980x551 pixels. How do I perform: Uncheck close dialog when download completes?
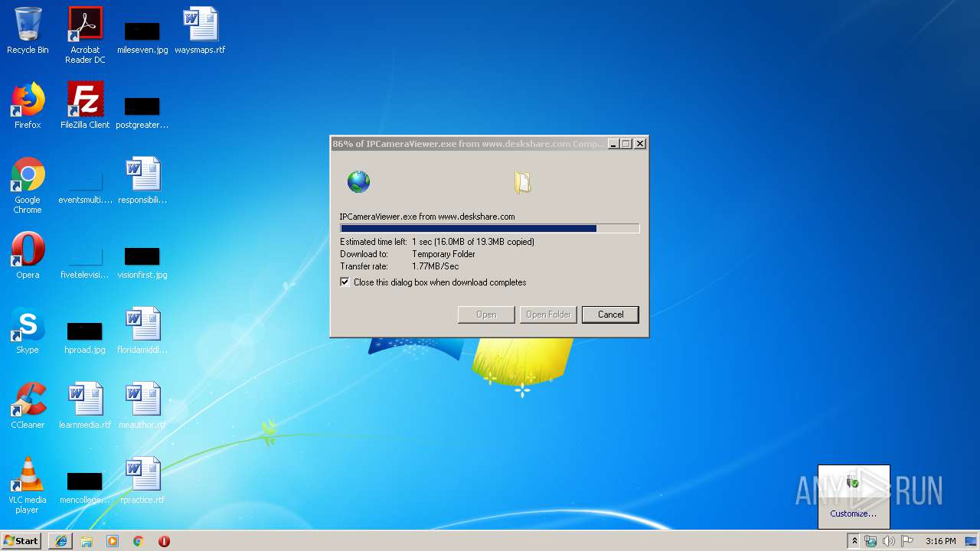pyautogui.click(x=345, y=282)
